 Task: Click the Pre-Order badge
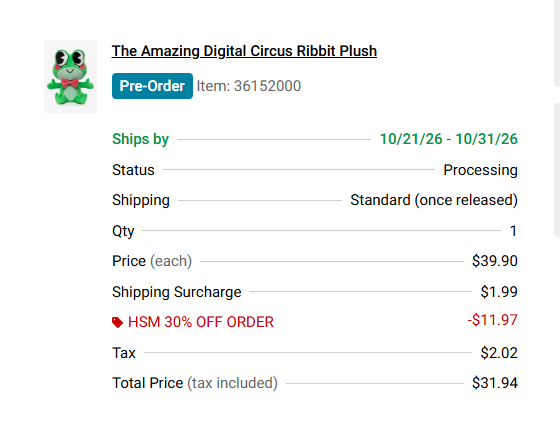coord(152,86)
